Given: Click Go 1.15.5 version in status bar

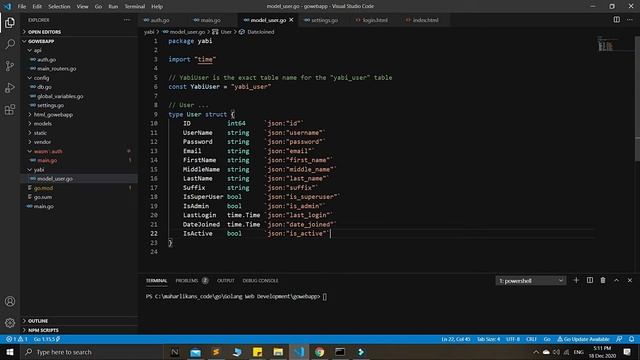Looking at the screenshot, I should click(47, 339).
